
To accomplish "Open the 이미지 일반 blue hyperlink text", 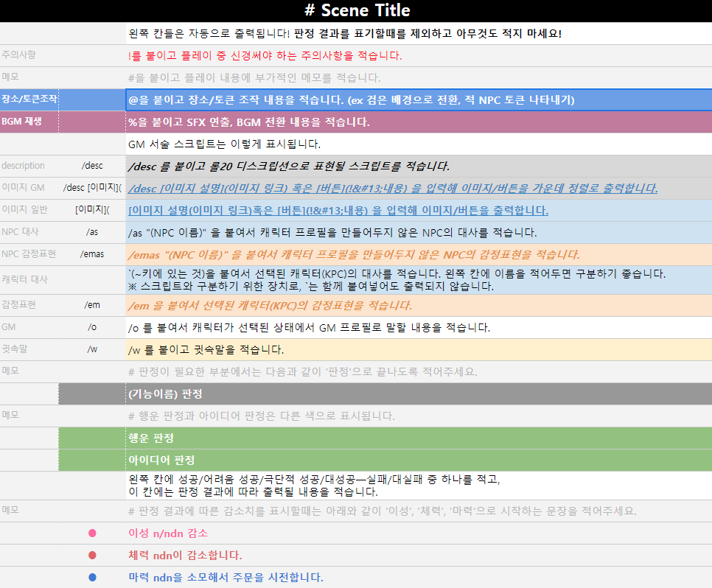I will point(338,211).
